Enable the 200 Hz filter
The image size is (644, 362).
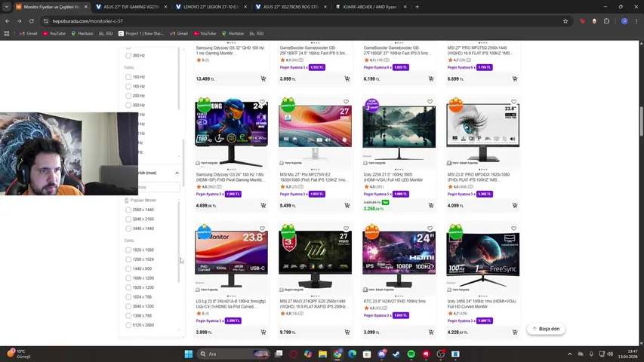(128, 96)
